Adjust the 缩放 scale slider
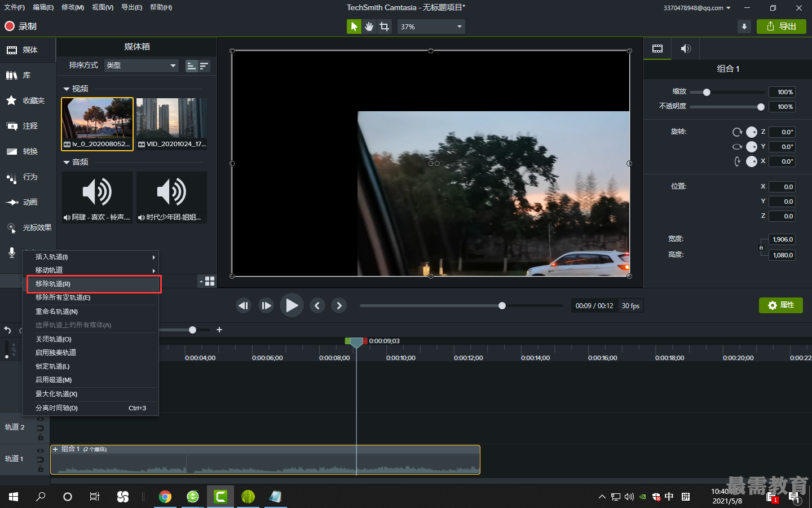This screenshot has height=508, width=812. tap(707, 92)
